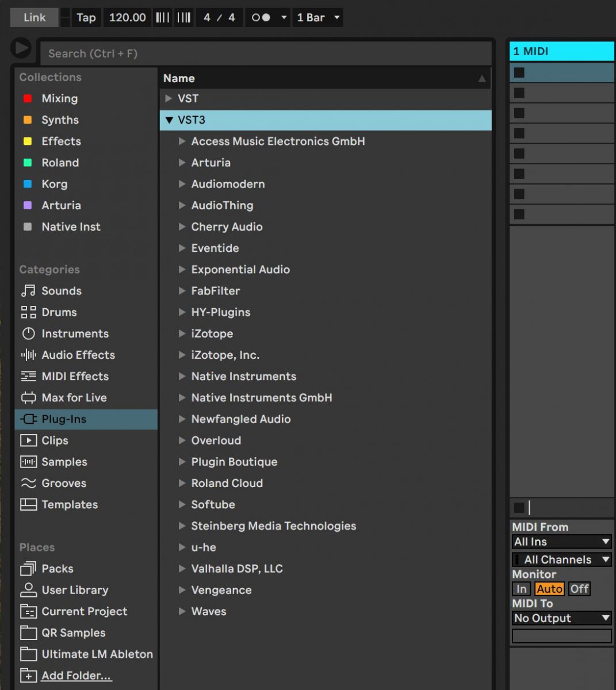616x690 pixels.
Task: Open the Audio Effects category
Action: 86,355
